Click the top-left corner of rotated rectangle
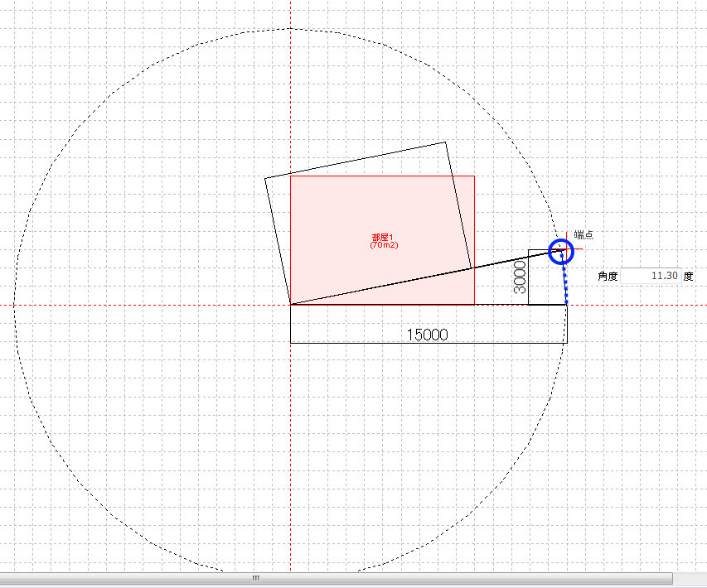 point(265,178)
